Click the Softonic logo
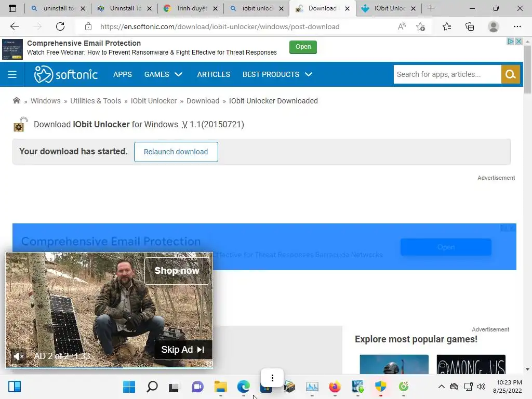Screen dimensions: 532x399 [x=66, y=74]
